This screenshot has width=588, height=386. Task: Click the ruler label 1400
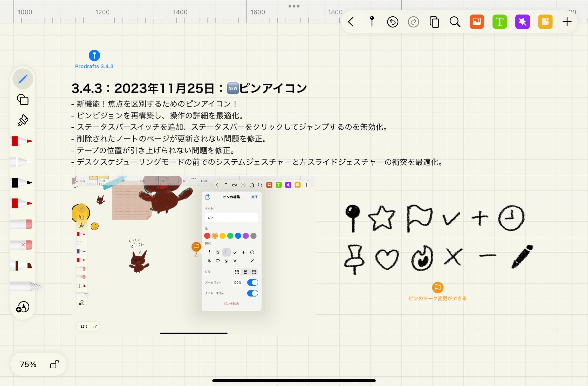(180, 12)
